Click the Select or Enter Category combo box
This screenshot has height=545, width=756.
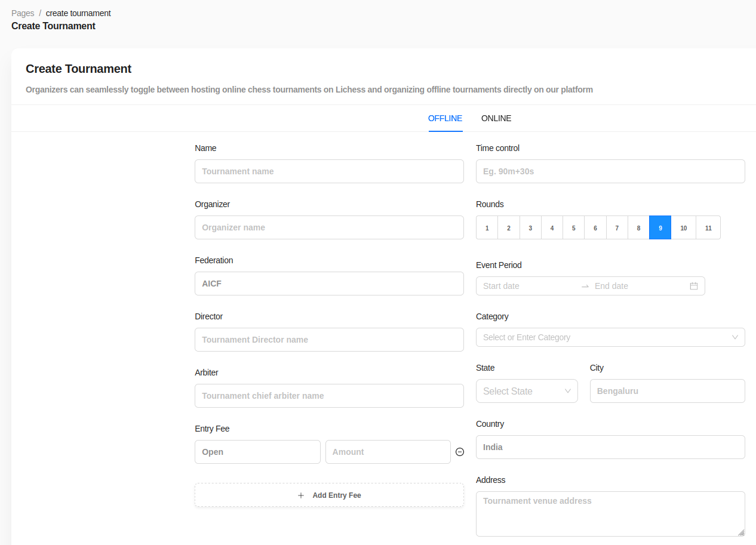click(610, 337)
